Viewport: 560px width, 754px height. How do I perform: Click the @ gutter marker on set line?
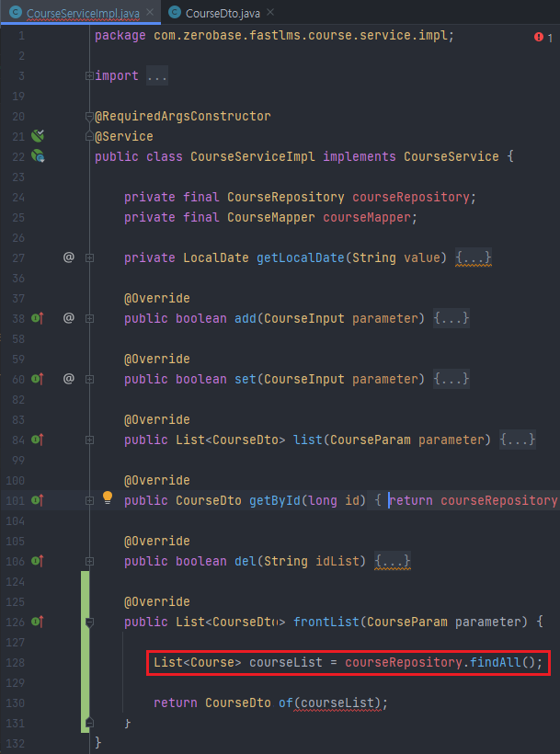(x=69, y=379)
